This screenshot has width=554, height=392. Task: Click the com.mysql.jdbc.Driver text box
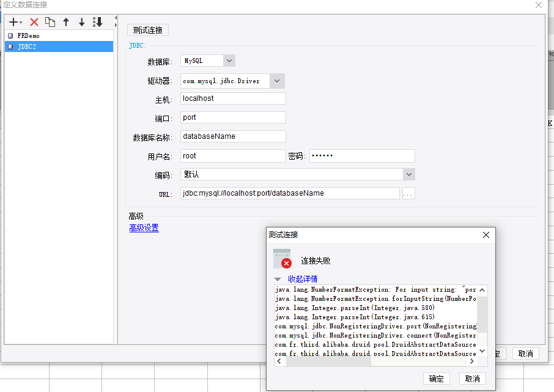[225, 81]
